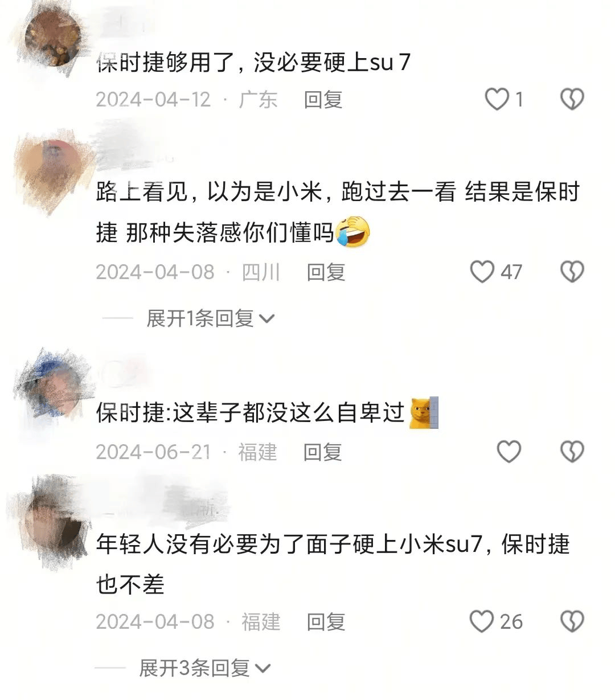The height and width of the screenshot is (700, 615).
Task: Dislike the Sichuan comment about 失落感
Action: coord(572,272)
